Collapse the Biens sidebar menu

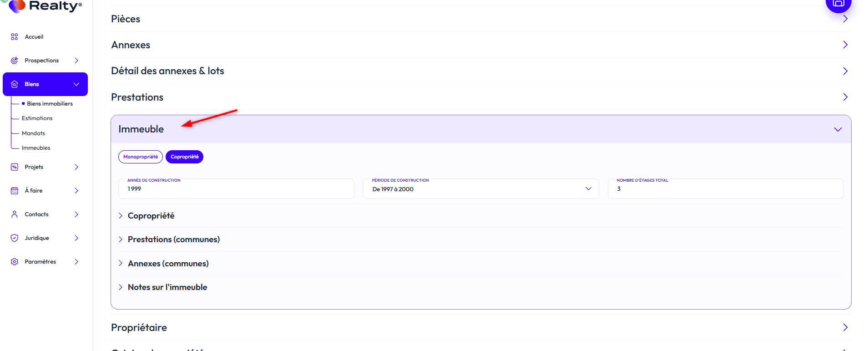76,84
